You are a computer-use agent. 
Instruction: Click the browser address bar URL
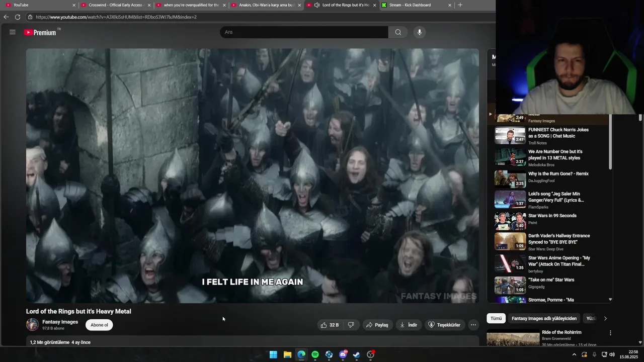[116, 17]
